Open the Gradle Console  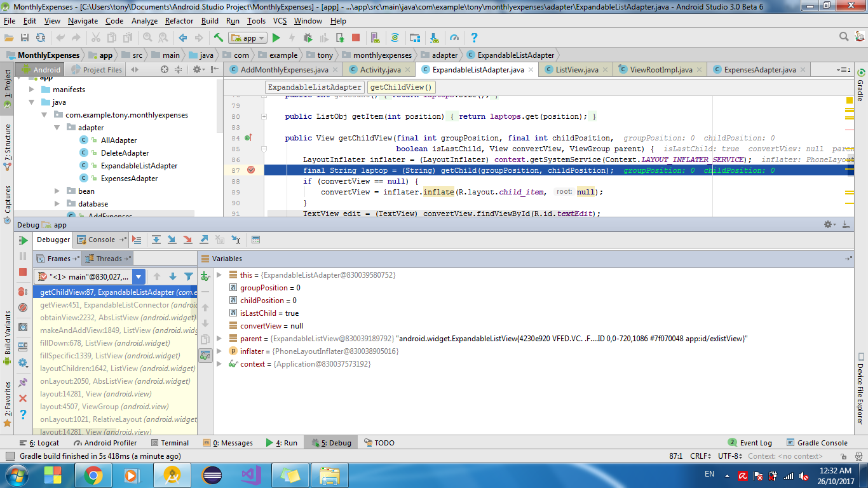816,443
